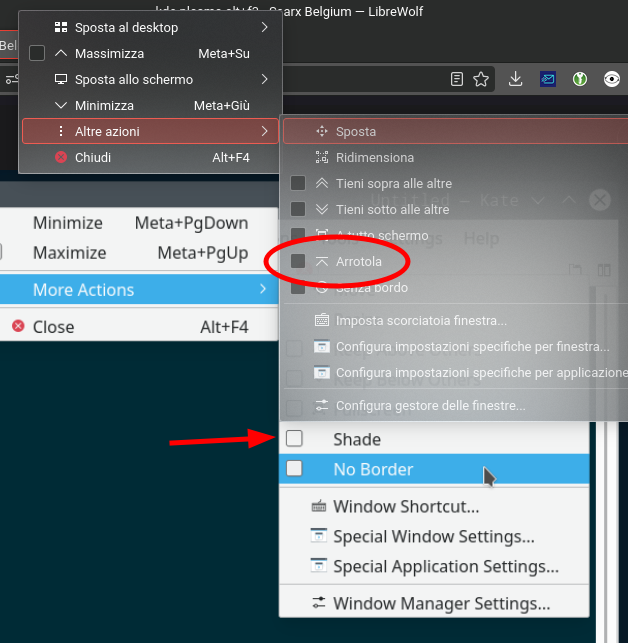
Task: Click the Sposta allo schermo monitor icon
Action: coord(61,79)
